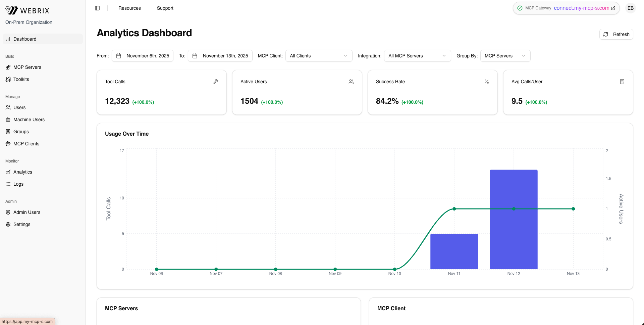Screen dimensions: 644x325
Task: Toggle the sidebar panel icon
Action: [x=97, y=8]
